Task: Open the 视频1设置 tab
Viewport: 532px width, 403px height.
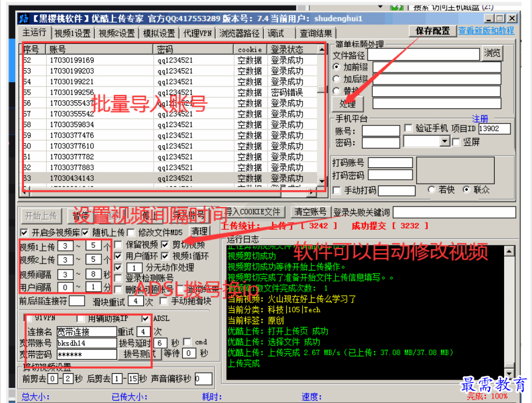Action: coord(73,33)
